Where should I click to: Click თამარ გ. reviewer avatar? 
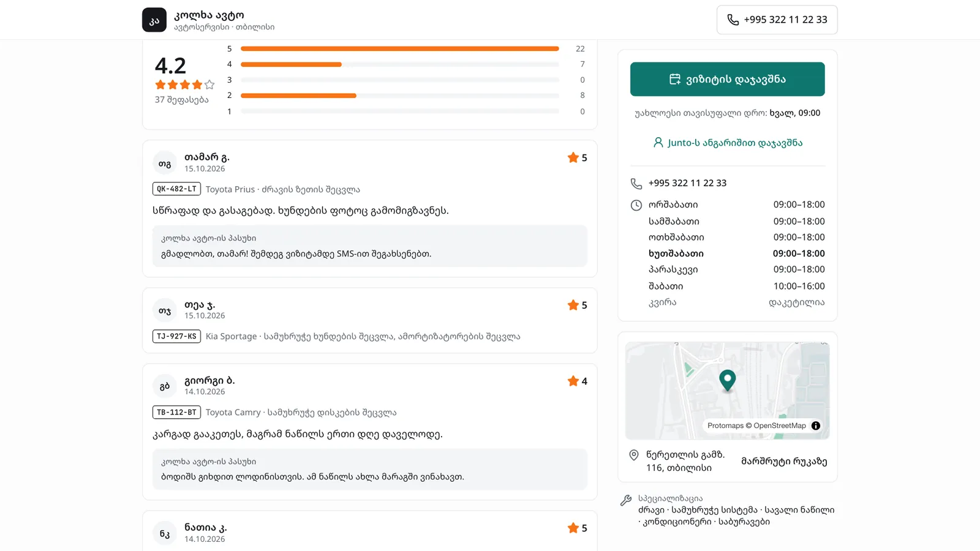(165, 163)
